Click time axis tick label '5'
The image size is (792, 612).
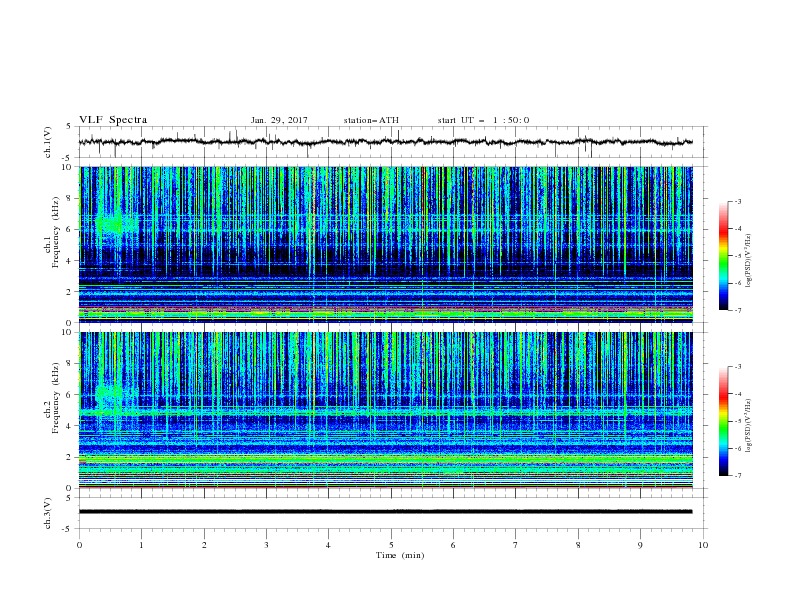(391, 545)
